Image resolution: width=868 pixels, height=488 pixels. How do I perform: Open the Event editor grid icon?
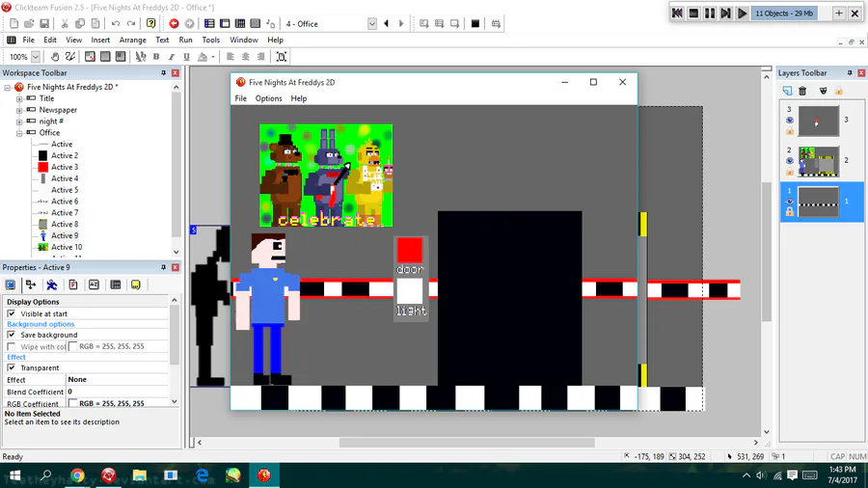coord(240,24)
